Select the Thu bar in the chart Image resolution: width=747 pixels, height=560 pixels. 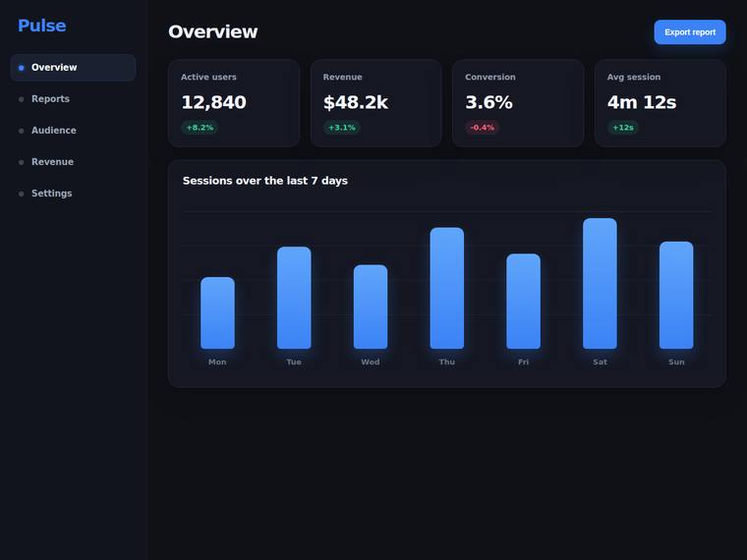coord(447,288)
